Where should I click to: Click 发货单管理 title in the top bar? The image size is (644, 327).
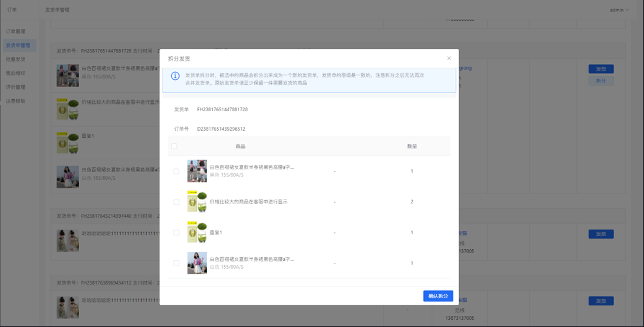(57, 10)
